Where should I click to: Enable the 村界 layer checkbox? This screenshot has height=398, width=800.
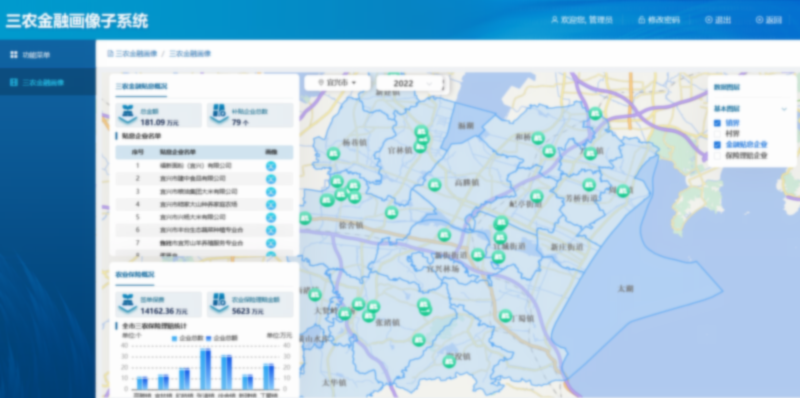[717, 133]
